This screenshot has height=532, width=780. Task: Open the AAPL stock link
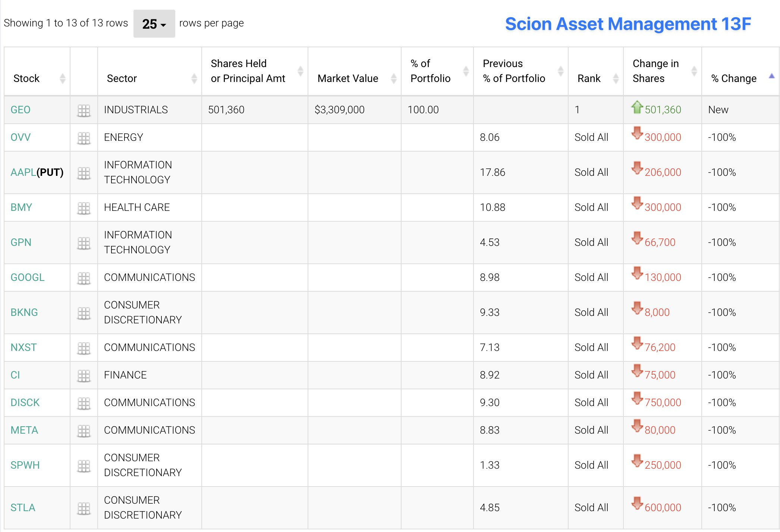(x=23, y=172)
